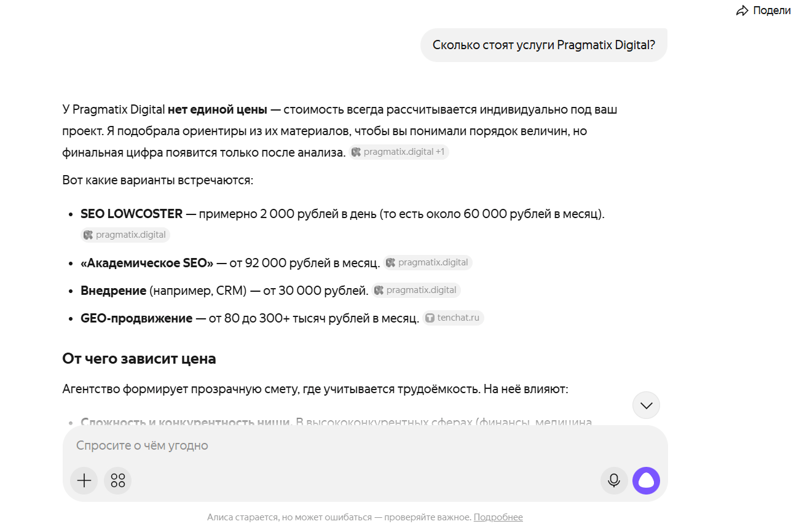791x532 pixels.
Task: Open pragmatix.digital chip after Внедрение line
Action: tap(416, 290)
